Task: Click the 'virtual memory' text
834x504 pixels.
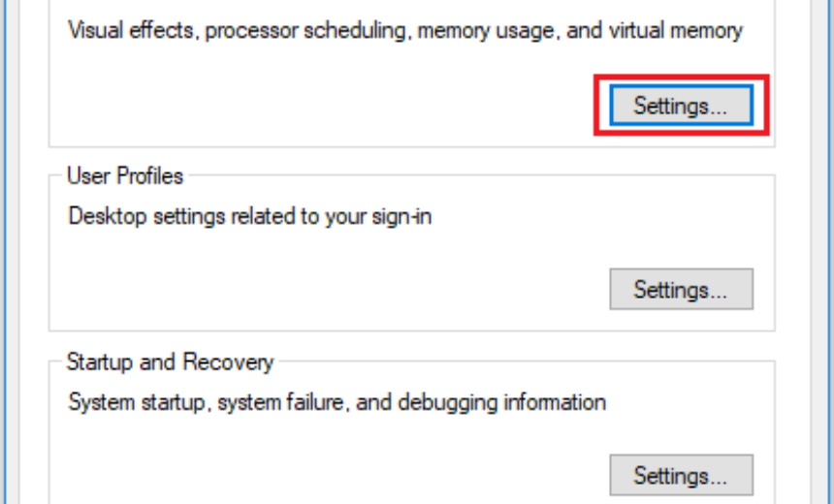Action: [x=675, y=31]
